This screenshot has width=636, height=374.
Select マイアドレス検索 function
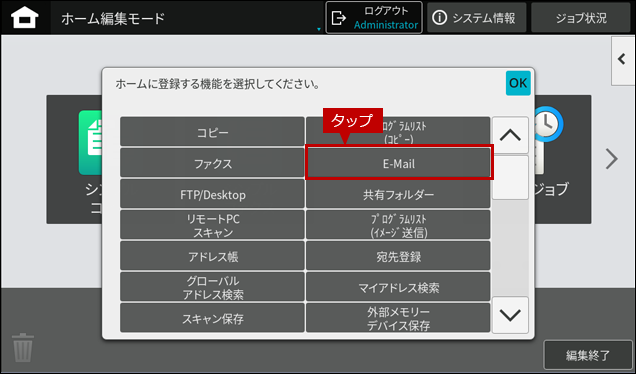(398, 287)
